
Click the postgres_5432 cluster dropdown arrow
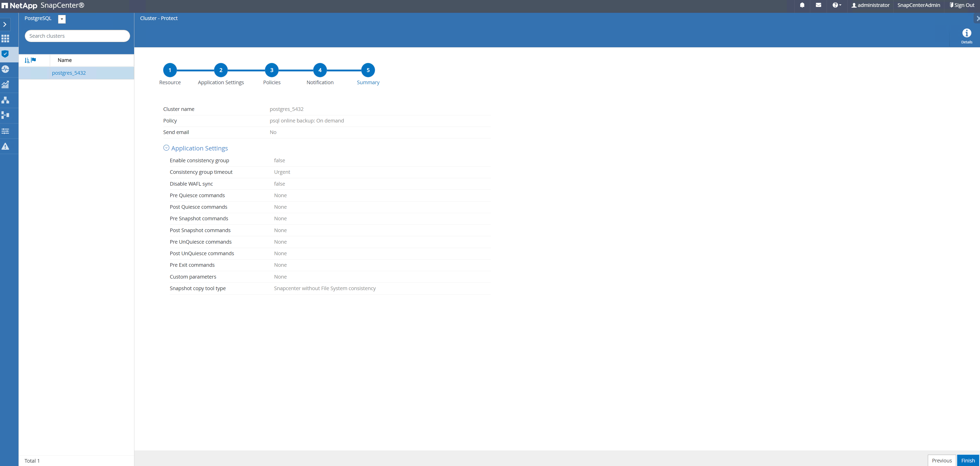click(62, 19)
